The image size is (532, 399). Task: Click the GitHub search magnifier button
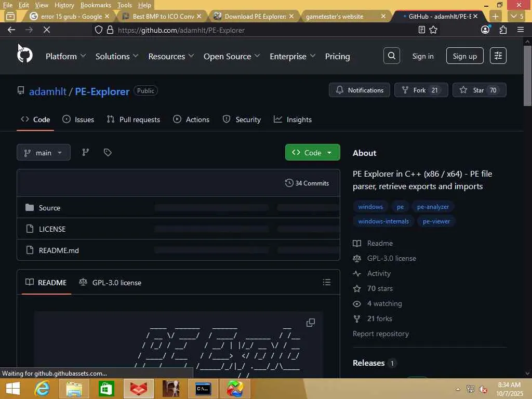392,56
